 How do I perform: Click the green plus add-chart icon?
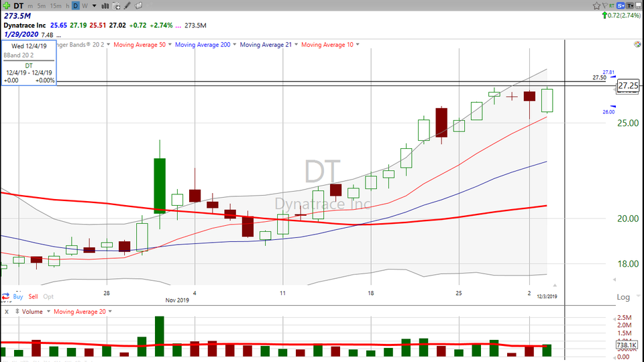click(x=6, y=5)
